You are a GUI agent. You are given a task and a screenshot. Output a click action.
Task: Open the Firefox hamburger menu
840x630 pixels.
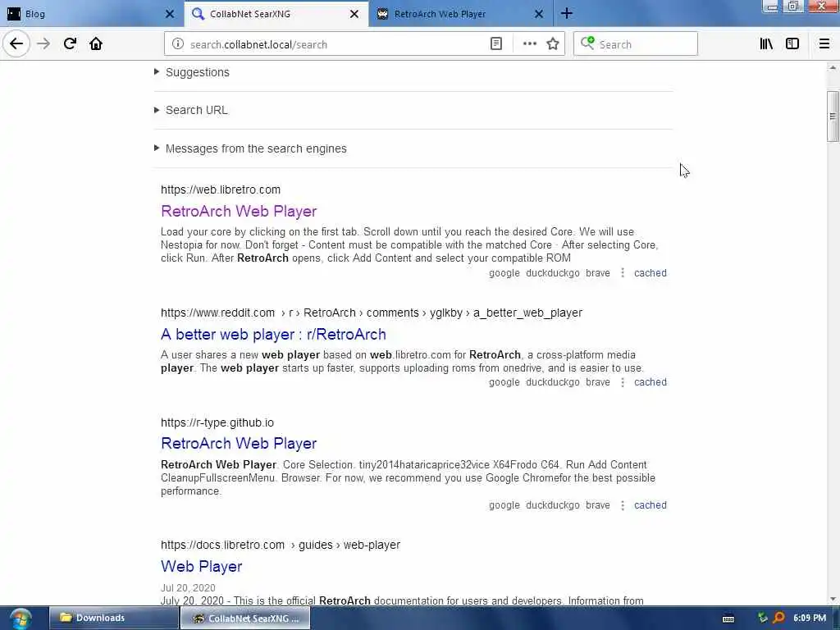point(824,44)
